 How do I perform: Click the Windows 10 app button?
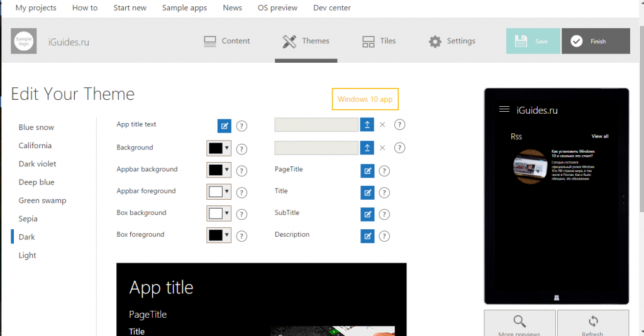tap(365, 99)
